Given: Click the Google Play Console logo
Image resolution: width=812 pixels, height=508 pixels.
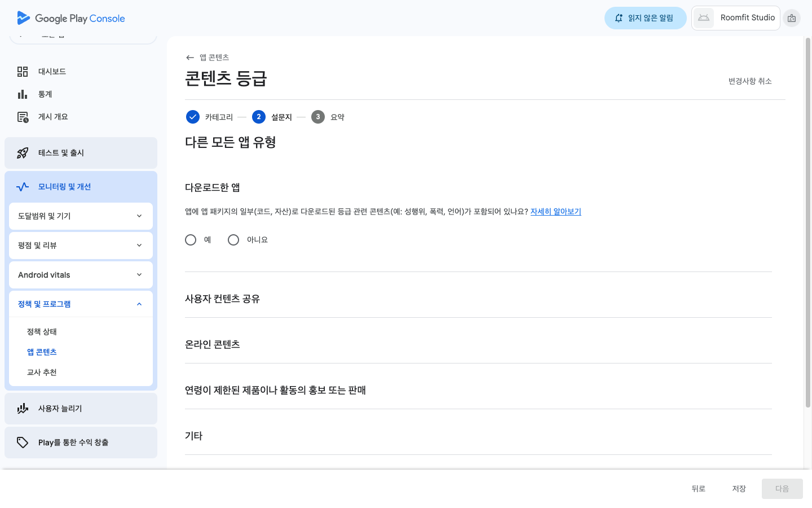Looking at the screenshot, I should coord(71,18).
